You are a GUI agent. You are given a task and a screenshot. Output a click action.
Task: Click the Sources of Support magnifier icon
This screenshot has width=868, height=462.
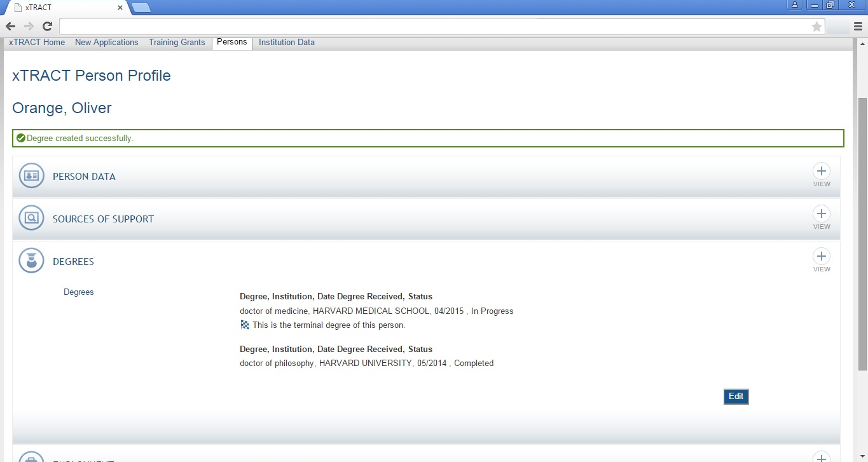[32, 219]
